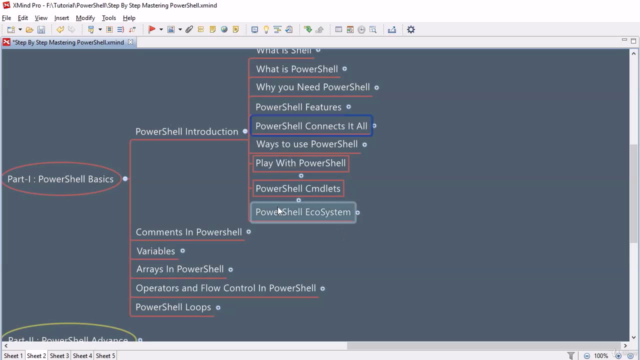Click the horizontal scrollbar thumb
The width and height of the screenshot is (640, 360).
coord(484,346)
